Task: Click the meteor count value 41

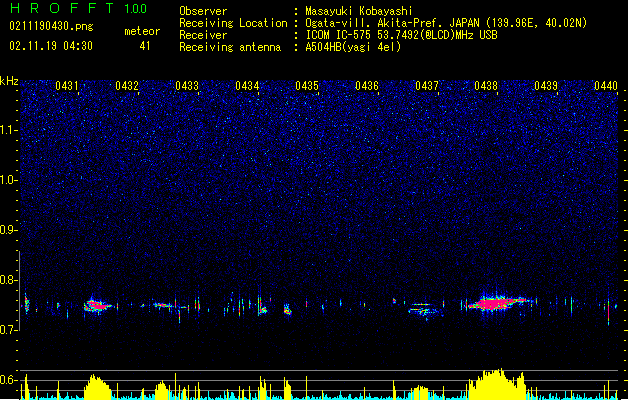Action: click(145, 46)
